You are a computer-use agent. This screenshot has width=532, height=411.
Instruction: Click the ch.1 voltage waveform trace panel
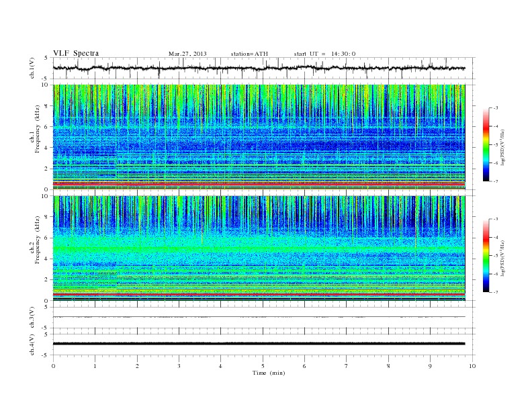click(x=263, y=68)
